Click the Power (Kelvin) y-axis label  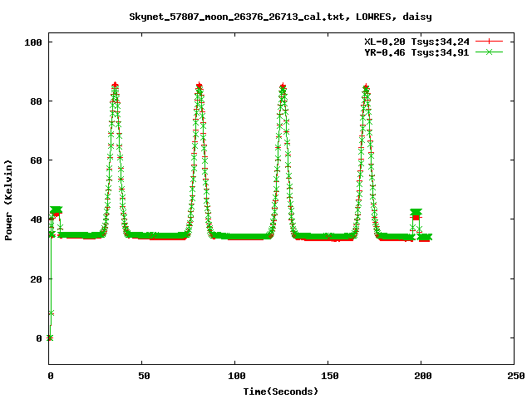[8, 200]
